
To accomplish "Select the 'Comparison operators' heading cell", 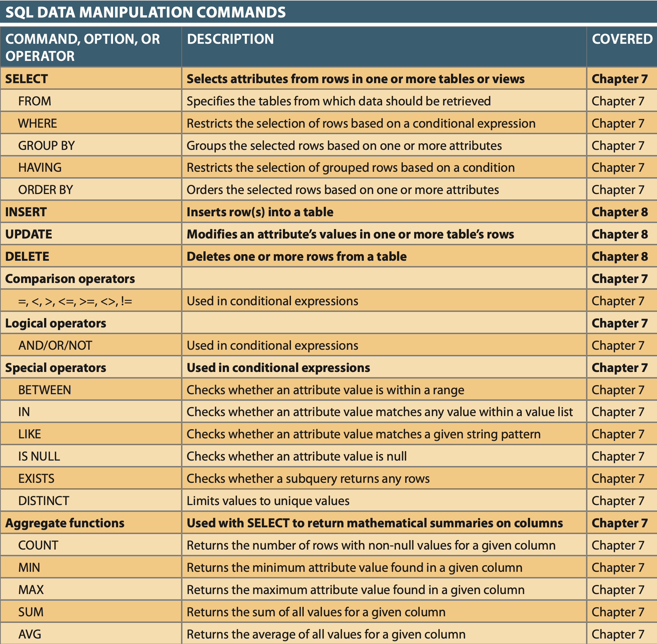I will click(91, 278).
